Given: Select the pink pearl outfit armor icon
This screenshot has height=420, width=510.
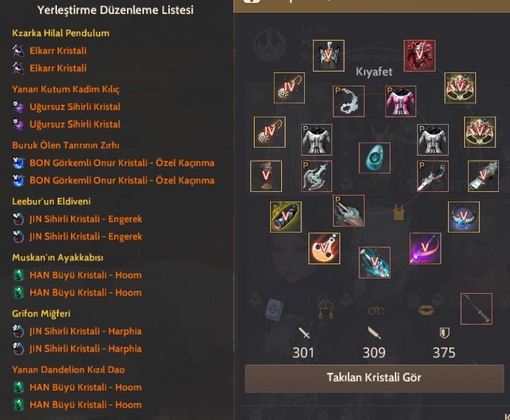Looking at the screenshot, I should tap(400, 101).
